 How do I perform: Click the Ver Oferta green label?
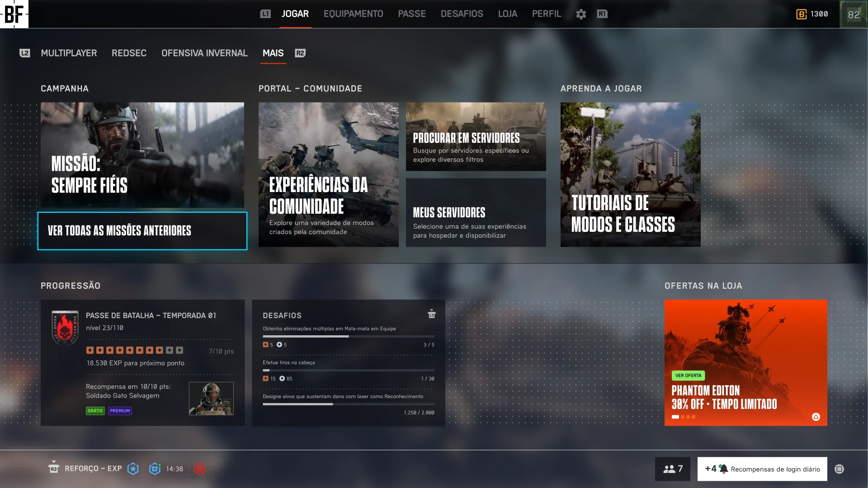pos(688,375)
